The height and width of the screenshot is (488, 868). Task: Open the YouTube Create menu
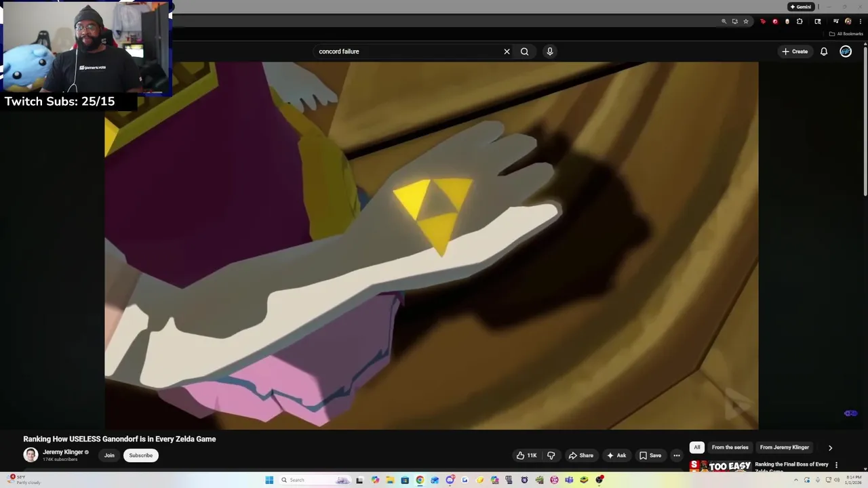pyautogui.click(x=795, y=52)
